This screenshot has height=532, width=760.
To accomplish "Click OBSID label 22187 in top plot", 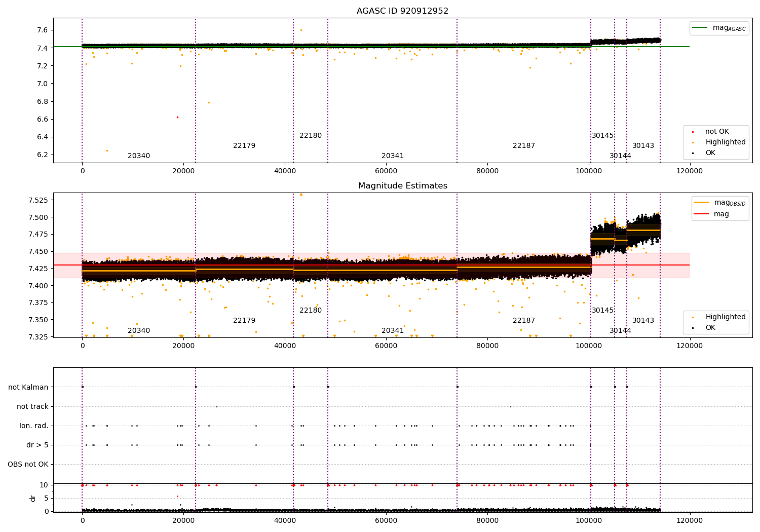I will (x=524, y=145).
